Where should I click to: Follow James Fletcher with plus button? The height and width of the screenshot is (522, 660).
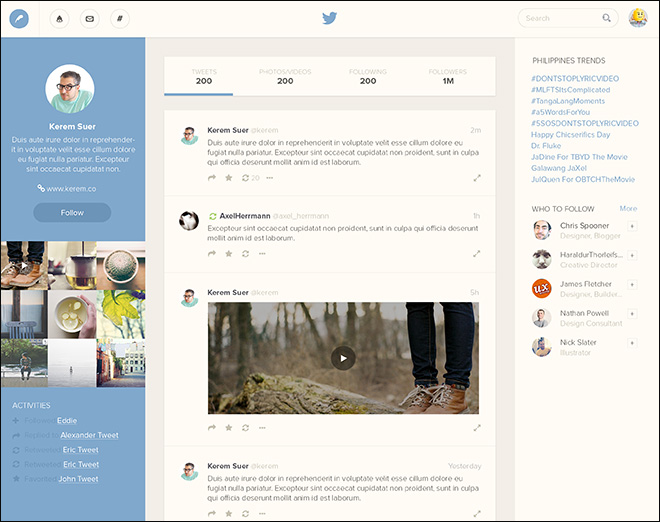pos(632,285)
